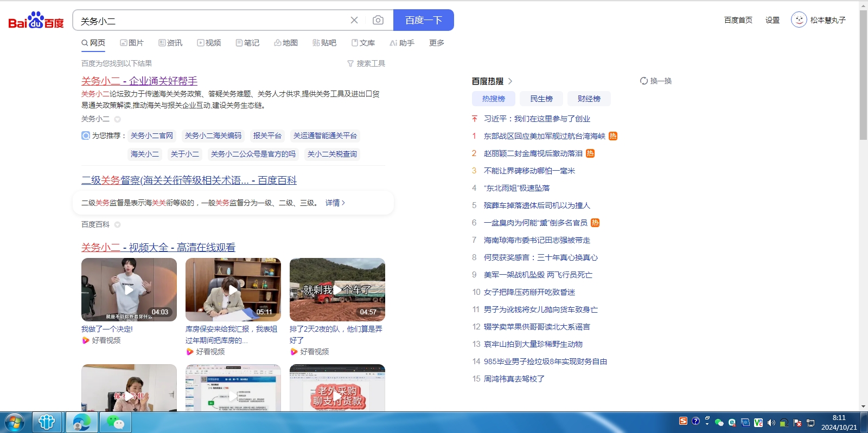The height and width of the screenshot is (433, 868).
Task: Play the 04:03 video thumbnail
Action: [129, 289]
